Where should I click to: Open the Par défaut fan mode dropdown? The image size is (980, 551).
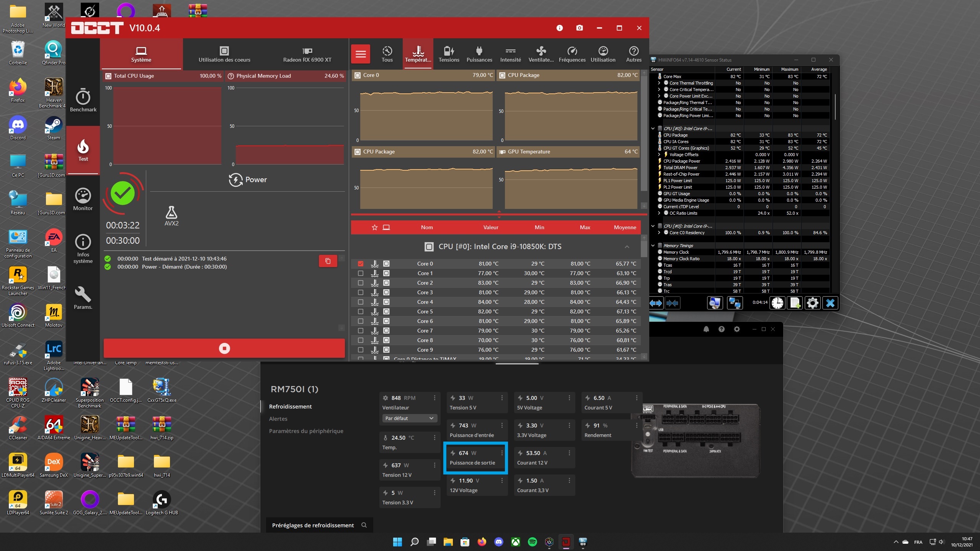tap(409, 418)
